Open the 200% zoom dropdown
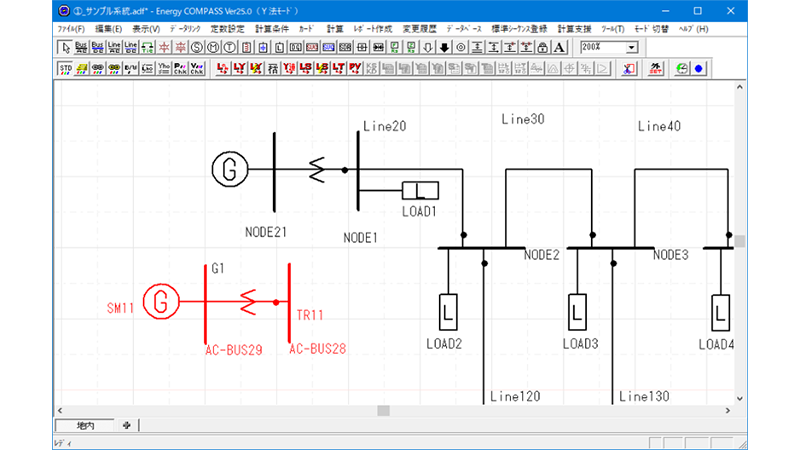This screenshot has width=800, height=450. pos(632,47)
